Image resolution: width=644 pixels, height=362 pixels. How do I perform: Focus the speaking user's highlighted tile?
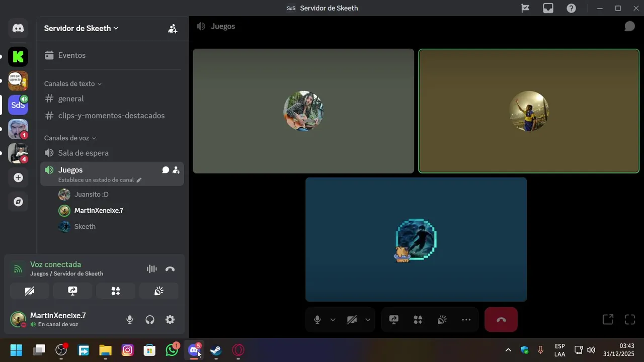pyautogui.click(x=529, y=111)
